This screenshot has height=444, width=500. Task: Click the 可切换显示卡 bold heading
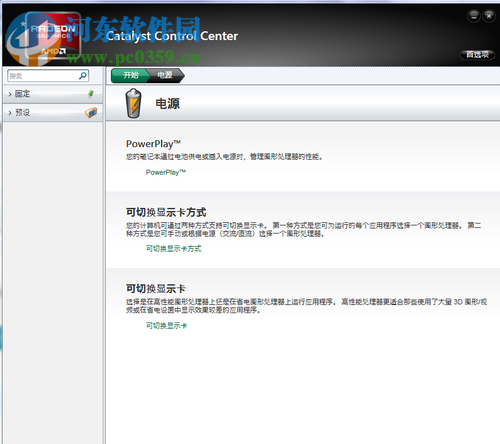pos(156,289)
